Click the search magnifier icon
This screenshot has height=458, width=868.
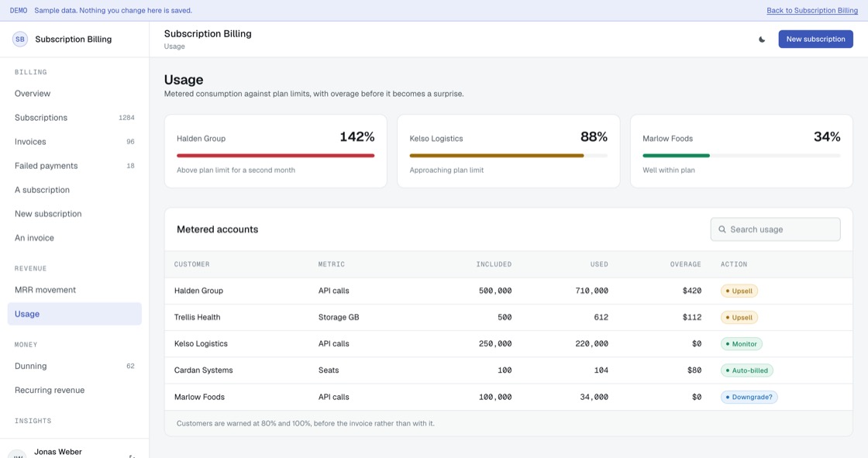coord(722,229)
